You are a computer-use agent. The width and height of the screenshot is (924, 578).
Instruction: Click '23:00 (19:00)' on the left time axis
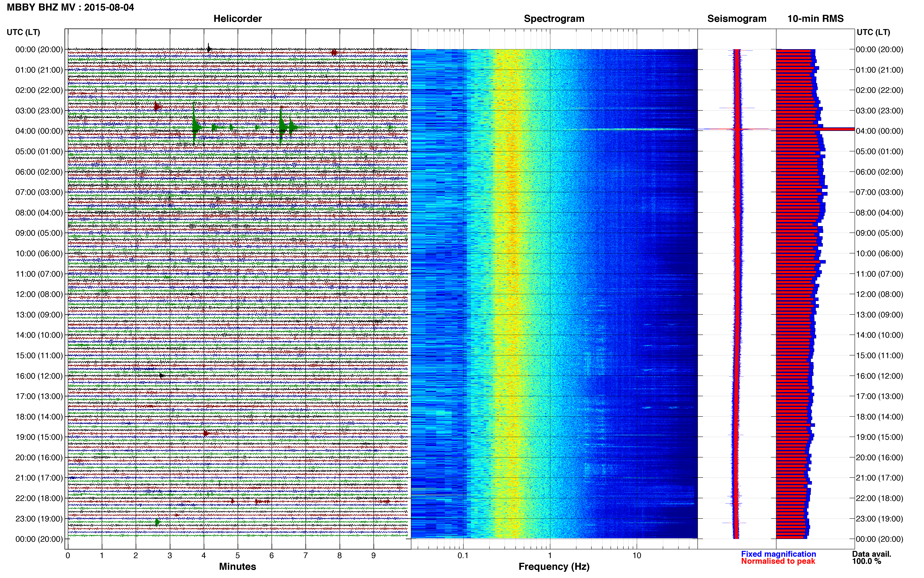pyautogui.click(x=39, y=519)
